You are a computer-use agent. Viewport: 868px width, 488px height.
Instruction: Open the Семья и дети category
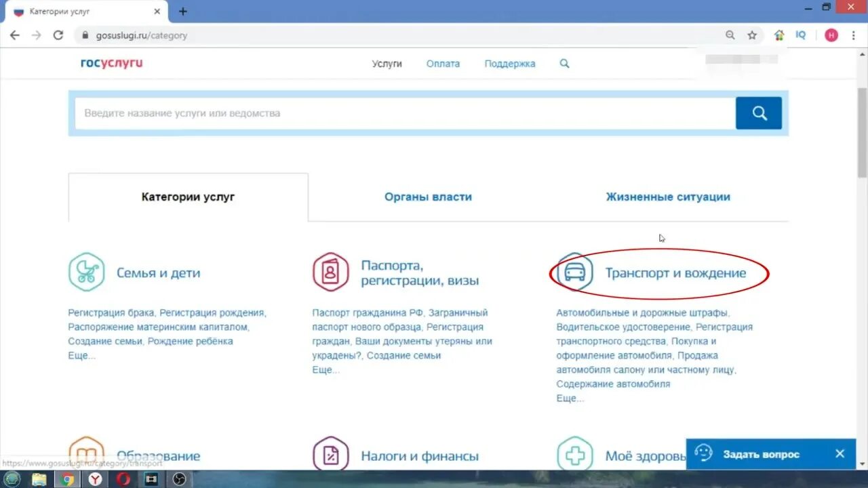(159, 273)
